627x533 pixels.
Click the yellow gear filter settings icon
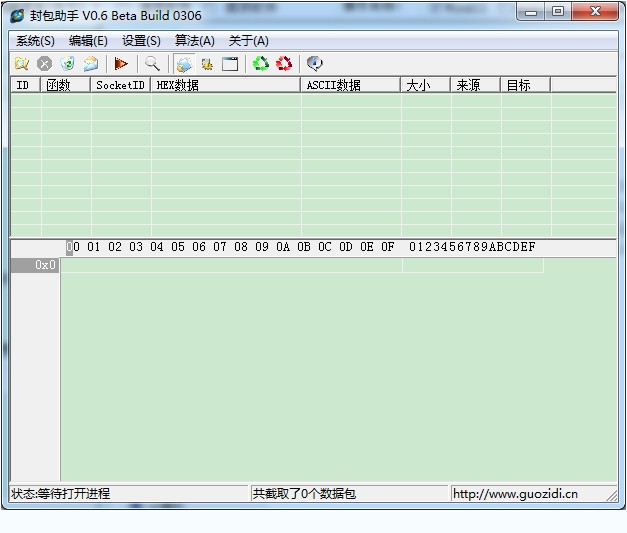(x=207, y=64)
